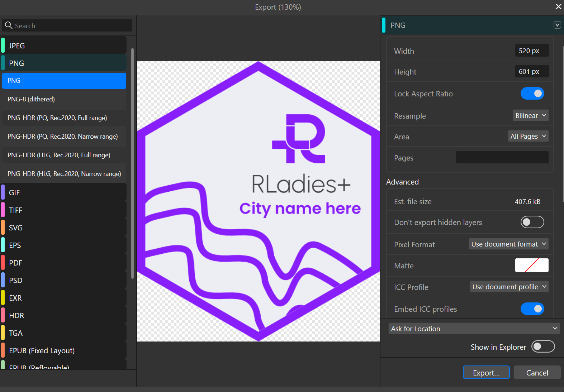Viewport: 564px width, 392px height.
Task: Open the Matte color swatch
Action: [x=532, y=265]
